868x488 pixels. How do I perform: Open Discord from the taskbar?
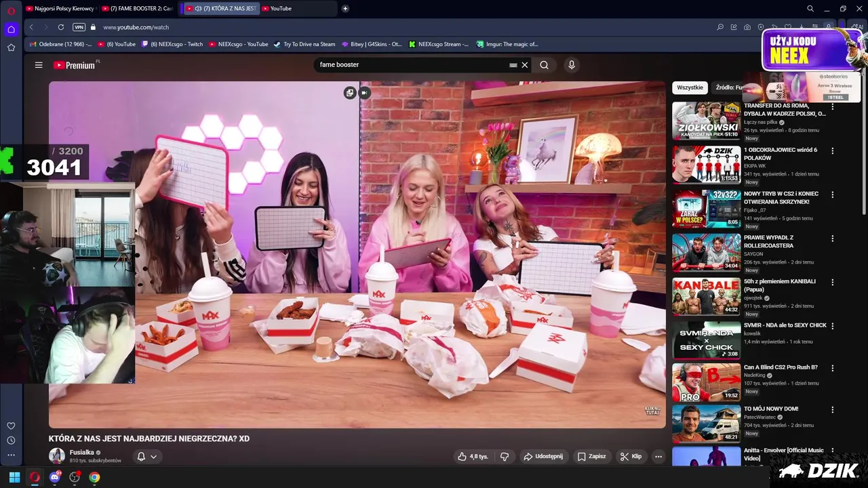(55, 477)
